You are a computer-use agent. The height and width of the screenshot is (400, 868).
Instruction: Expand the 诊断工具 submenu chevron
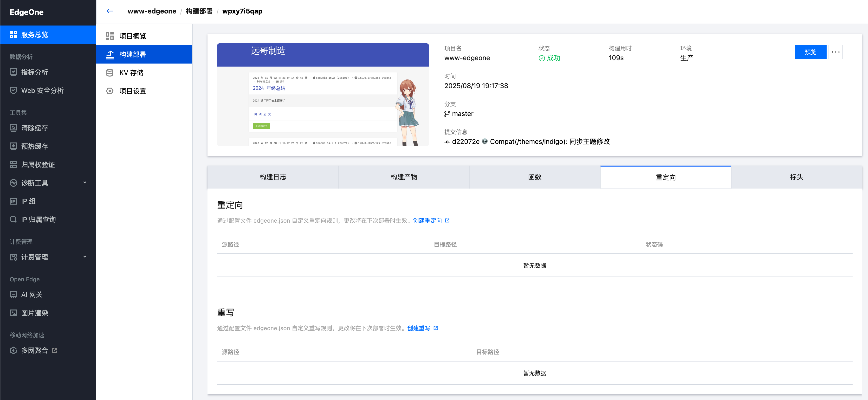coord(84,183)
